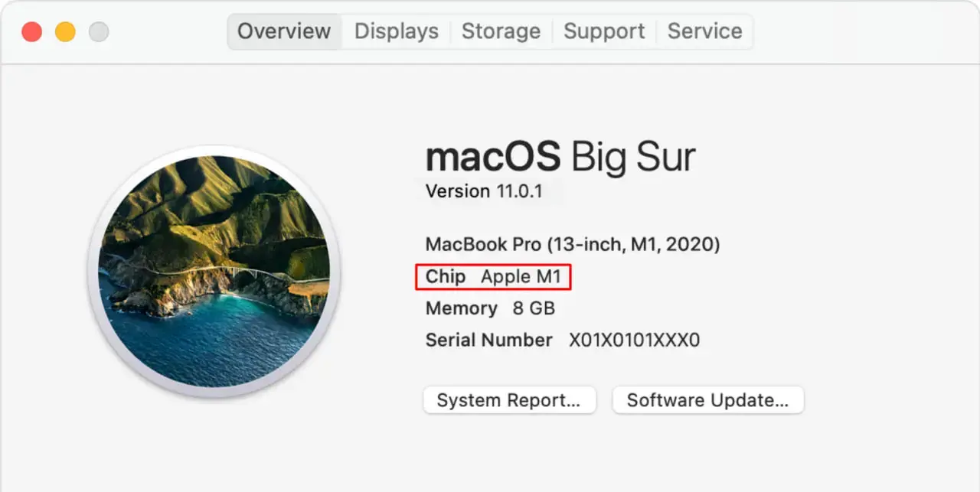Switch to the Support tab

(604, 31)
